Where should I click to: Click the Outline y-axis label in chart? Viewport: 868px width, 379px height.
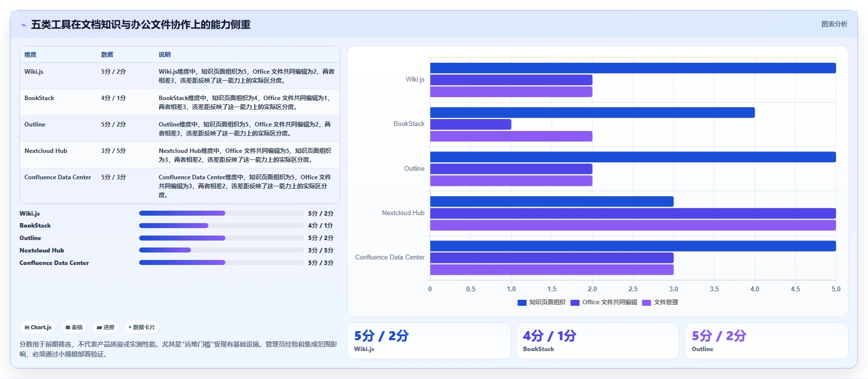coord(414,169)
